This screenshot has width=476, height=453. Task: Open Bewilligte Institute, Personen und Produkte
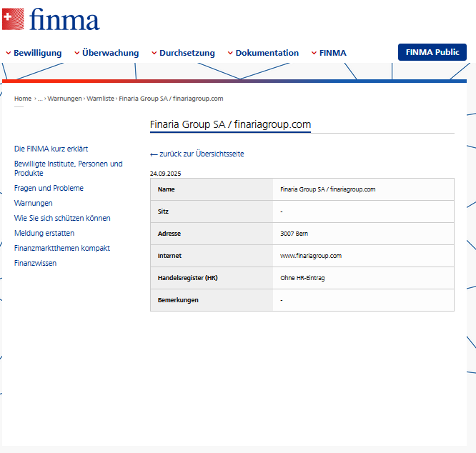coord(69,169)
